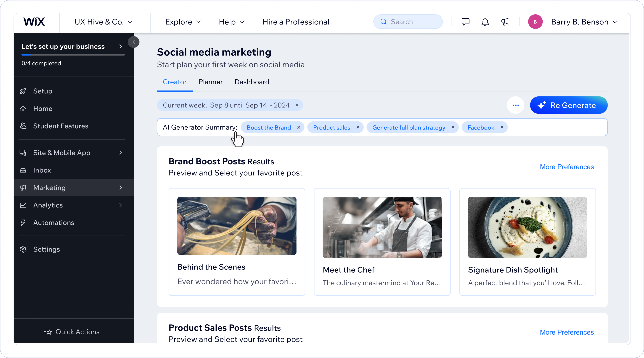
Task: Click Barry's pink profile avatar
Action: (535, 22)
